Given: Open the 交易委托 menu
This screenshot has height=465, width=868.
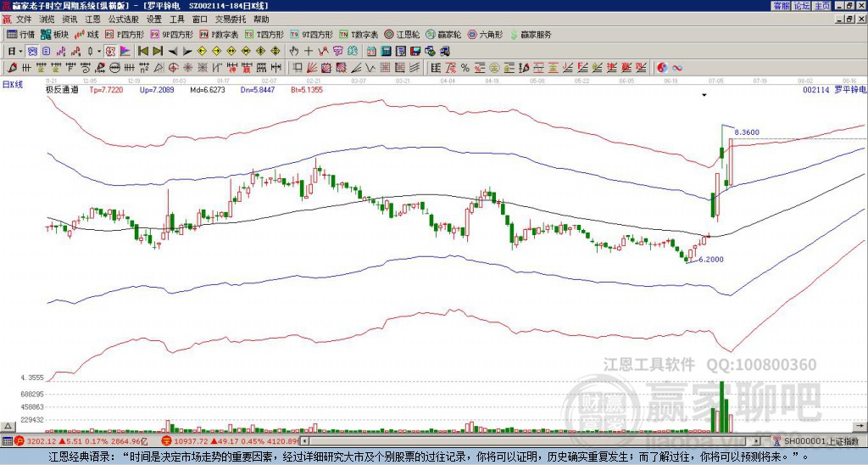Looking at the screenshot, I should (x=231, y=20).
